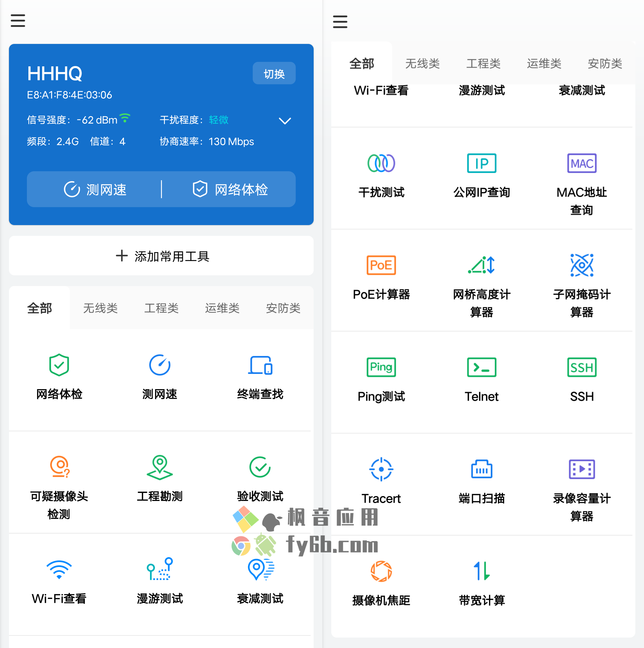Tap the 频段 2.4G value
The image size is (644, 648).
(68, 142)
